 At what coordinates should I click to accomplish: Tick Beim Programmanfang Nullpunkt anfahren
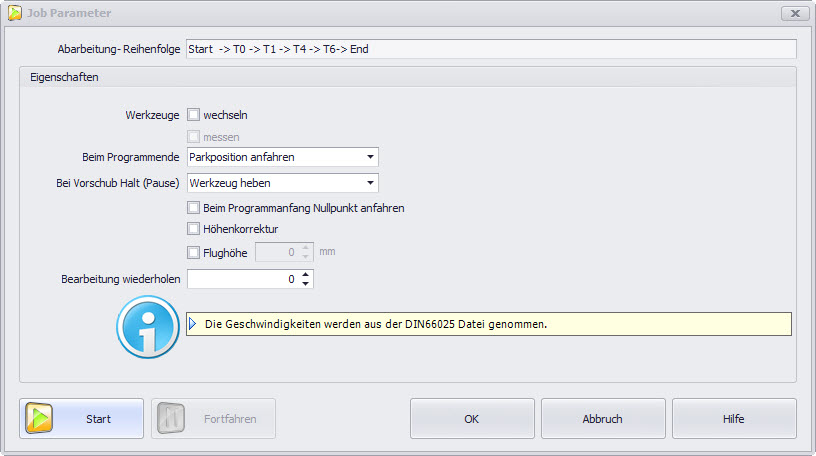(194, 208)
